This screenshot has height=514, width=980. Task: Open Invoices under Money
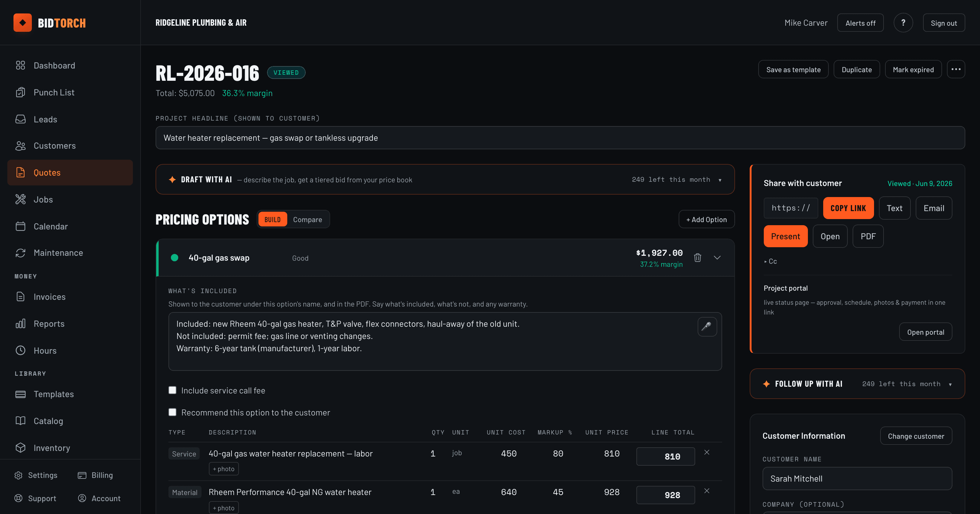click(70, 296)
